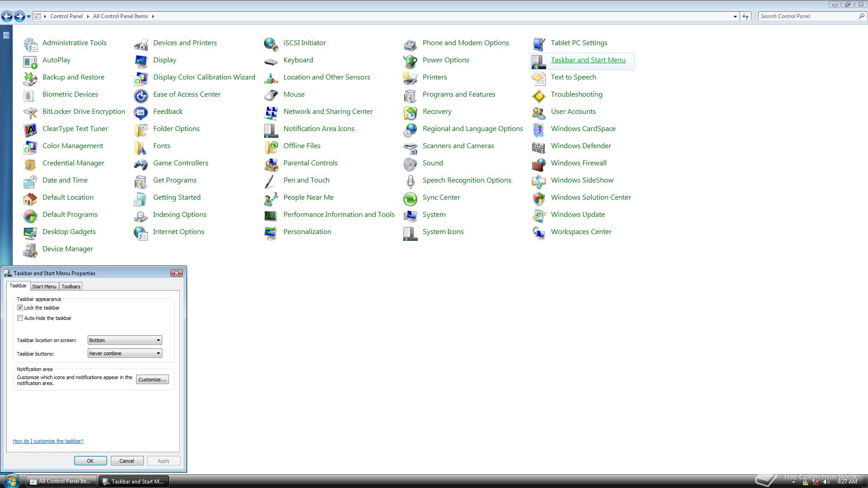Open the Windows Firewall icon
Viewport: 868px width, 488px height.
point(538,164)
